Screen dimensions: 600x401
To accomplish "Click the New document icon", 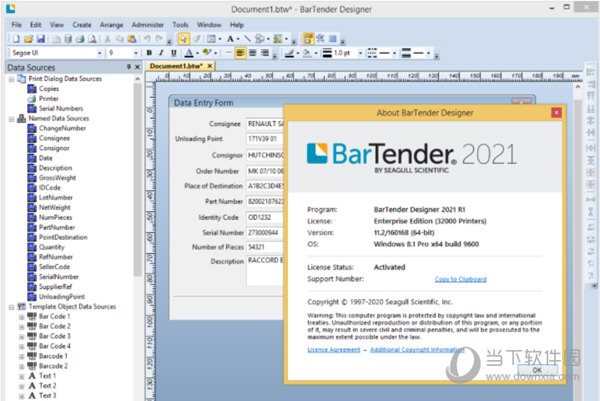I will click(16, 39).
